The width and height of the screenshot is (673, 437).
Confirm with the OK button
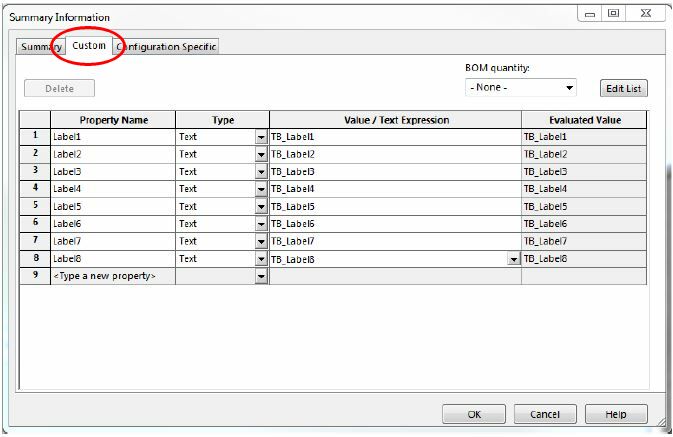474,414
